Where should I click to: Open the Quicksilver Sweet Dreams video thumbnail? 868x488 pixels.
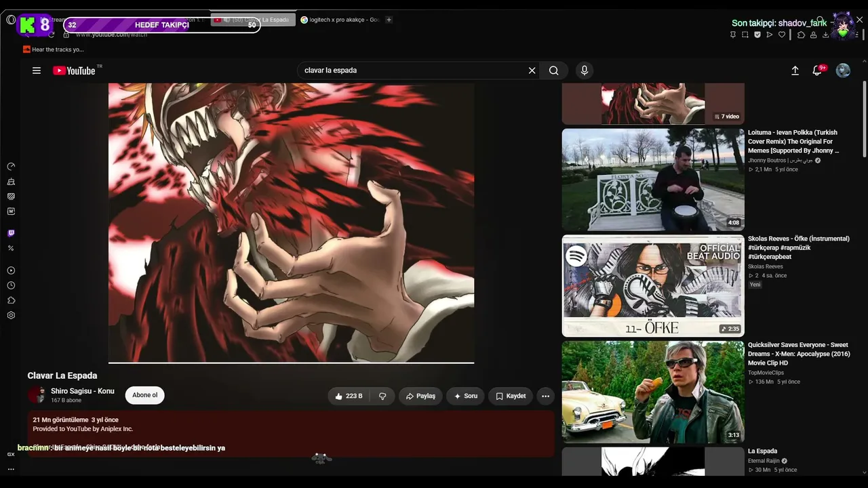coord(653,392)
